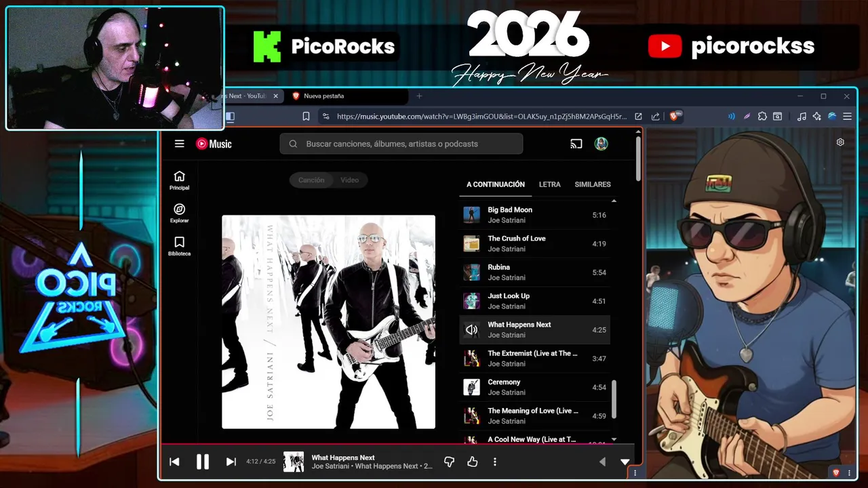The image size is (868, 488).
Task: Open the Leo AI sparkle icon
Action: click(x=816, y=117)
